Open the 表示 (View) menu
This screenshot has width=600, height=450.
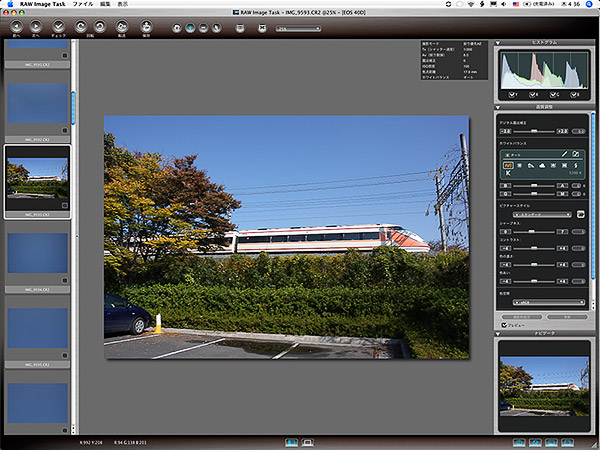tap(123, 4)
